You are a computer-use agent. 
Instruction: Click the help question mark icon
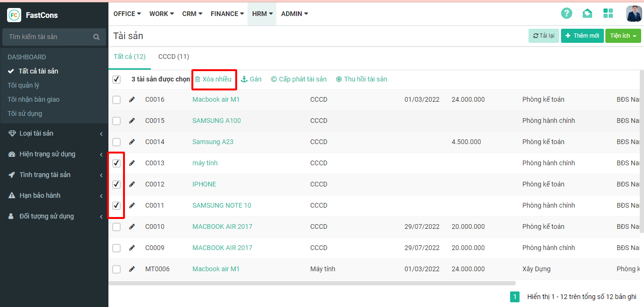coord(566,13)
